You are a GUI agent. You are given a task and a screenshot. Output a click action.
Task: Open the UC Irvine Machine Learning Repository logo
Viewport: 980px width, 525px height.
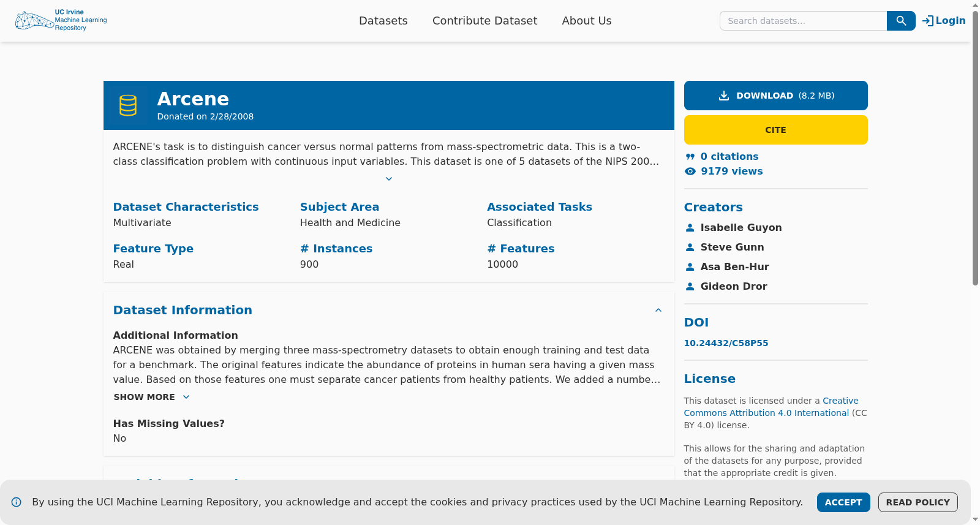coord(61,20)
